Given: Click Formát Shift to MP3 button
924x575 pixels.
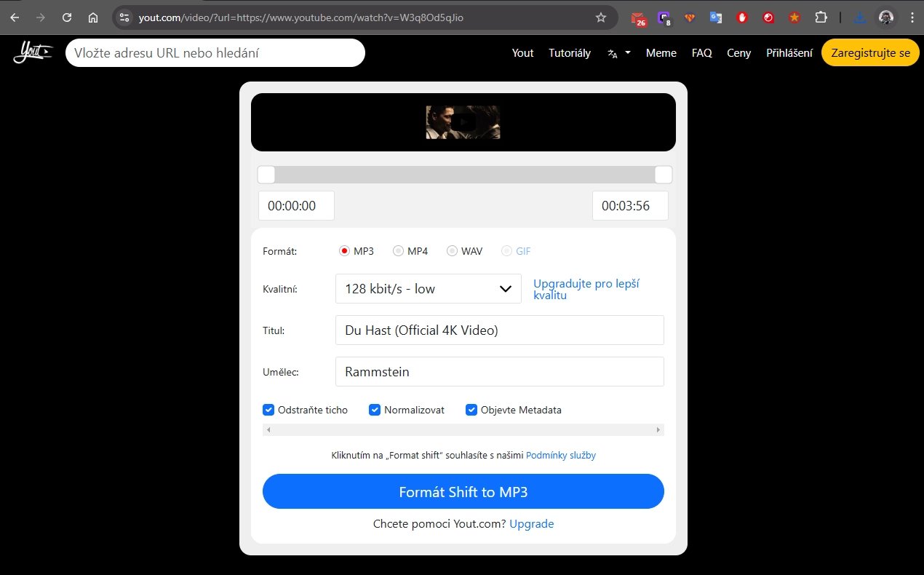Looking at the screenshot, I should point(463,491).
